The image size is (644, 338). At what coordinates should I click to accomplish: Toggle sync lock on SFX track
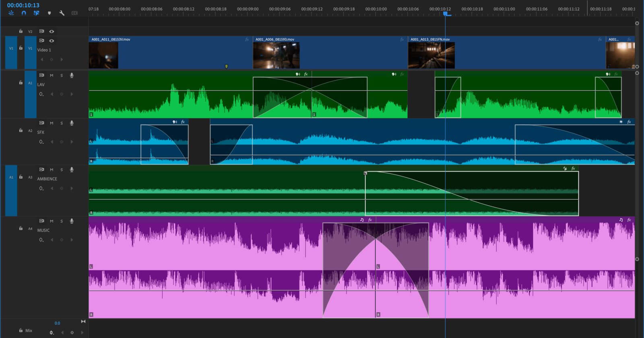(x=41, y=123)
